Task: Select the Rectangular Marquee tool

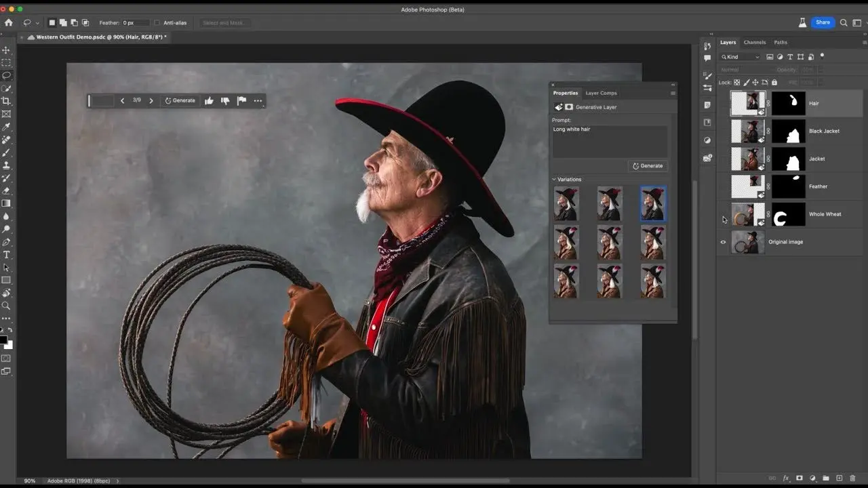Action: pos(7,63)
